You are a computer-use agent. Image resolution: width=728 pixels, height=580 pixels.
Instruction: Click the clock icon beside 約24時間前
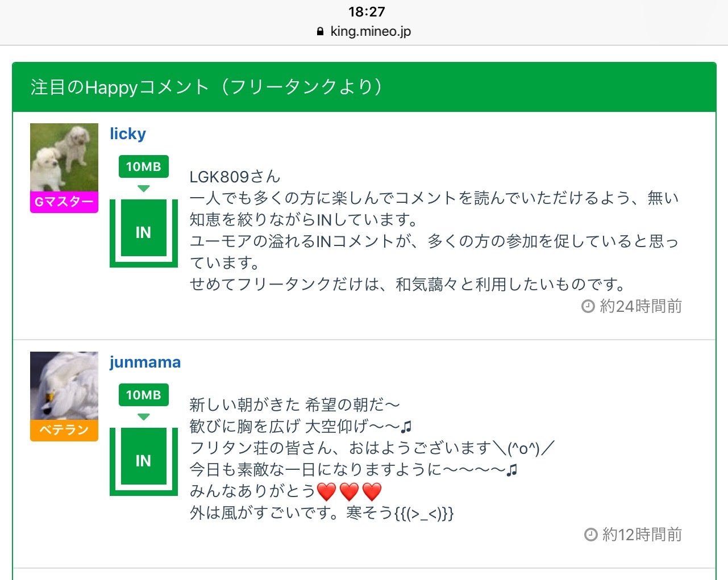pos(588,307)
